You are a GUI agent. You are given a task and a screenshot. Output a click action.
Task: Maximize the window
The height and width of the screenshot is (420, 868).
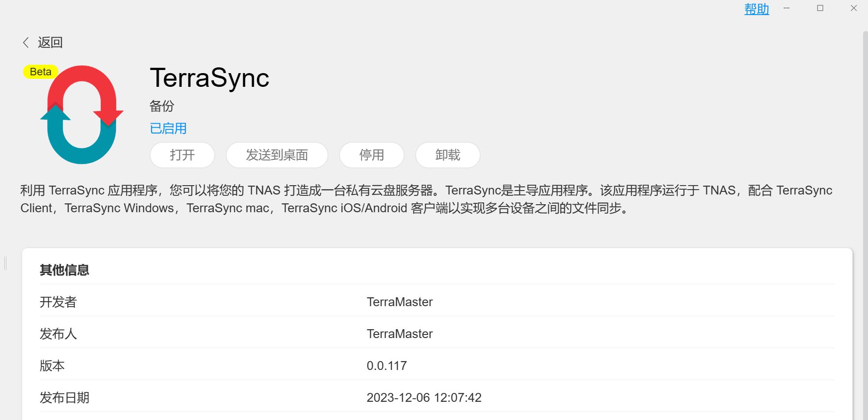820,8
